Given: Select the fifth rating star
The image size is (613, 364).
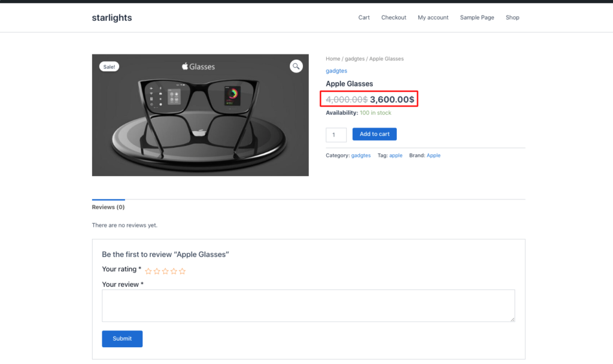Looking at the screenshot, I should coord(182,271).
